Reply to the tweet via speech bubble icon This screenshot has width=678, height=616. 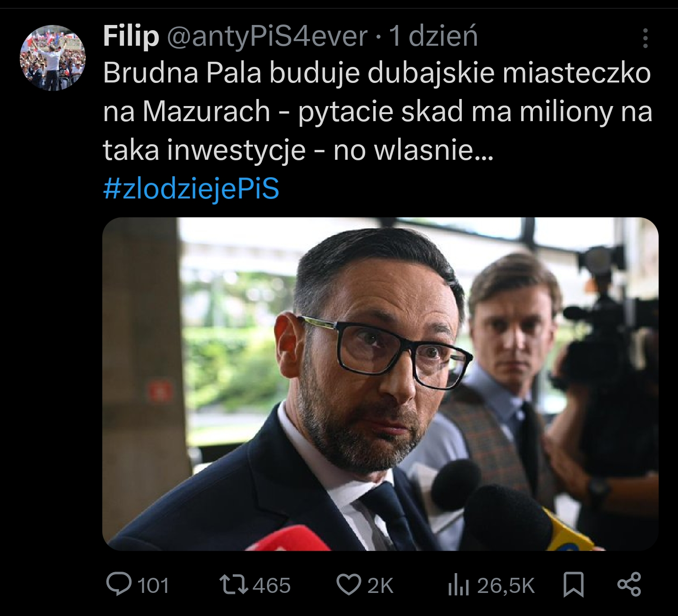point(119,584)
